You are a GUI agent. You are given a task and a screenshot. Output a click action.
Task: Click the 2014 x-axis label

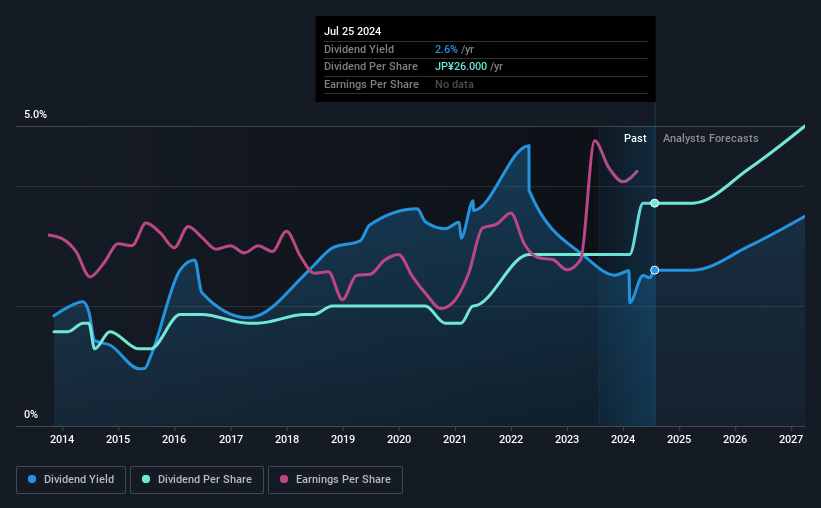coord(62,439)
